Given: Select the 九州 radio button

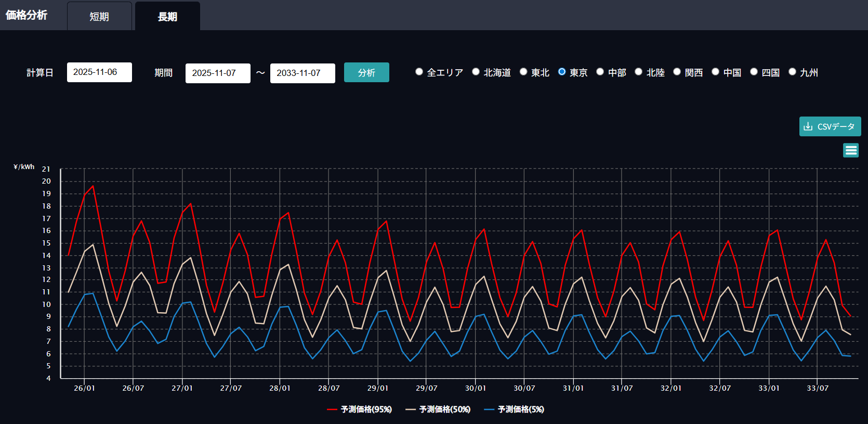Looking at the screenshot, I should (792, 72).
